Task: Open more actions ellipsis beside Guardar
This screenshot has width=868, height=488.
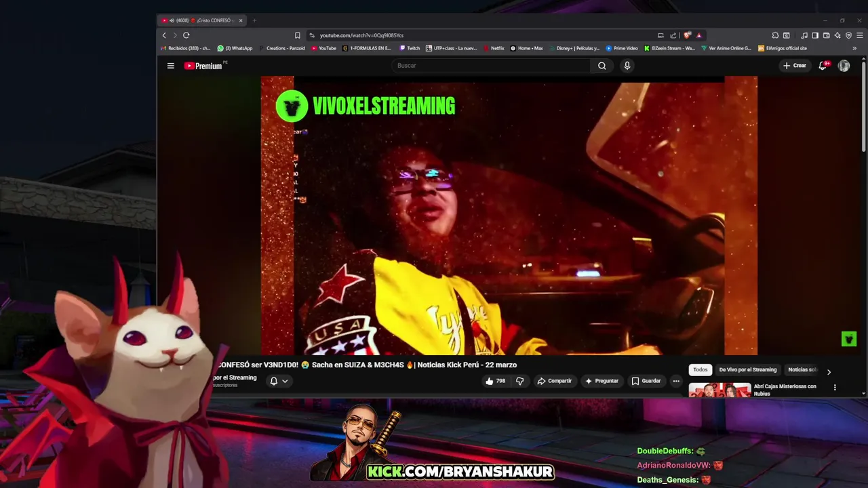Action: click(676, 381)
